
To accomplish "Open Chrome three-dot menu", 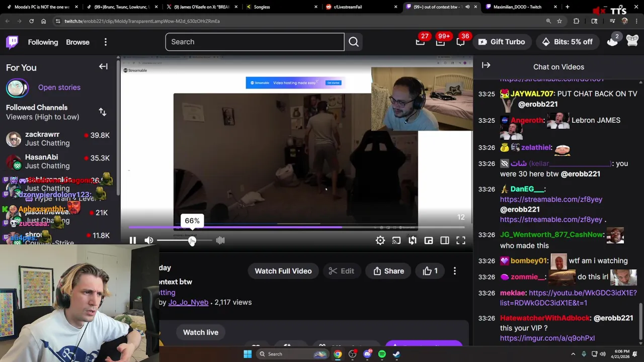I will point(636,21).
